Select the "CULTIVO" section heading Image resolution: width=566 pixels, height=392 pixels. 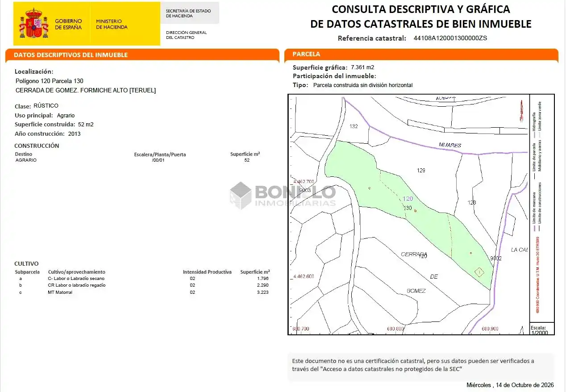click(26, 263)
